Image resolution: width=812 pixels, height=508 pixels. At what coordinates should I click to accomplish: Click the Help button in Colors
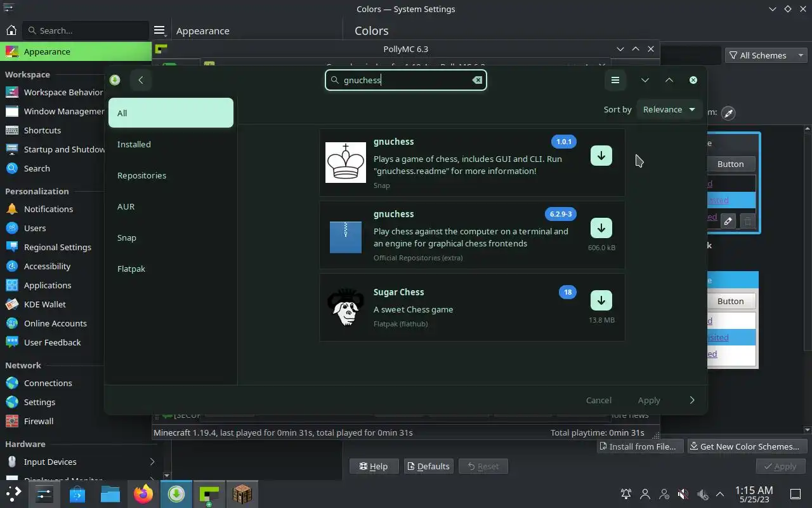pyautogui.click(x=373, y=466)
